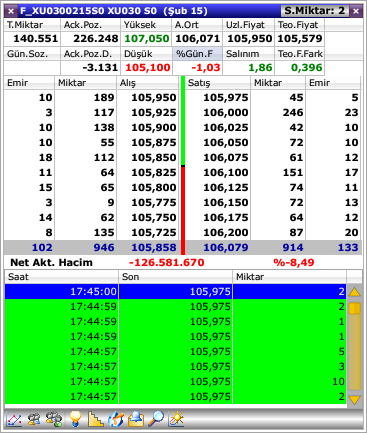Select the 17:45:00 trade row

tap(175, 291)
